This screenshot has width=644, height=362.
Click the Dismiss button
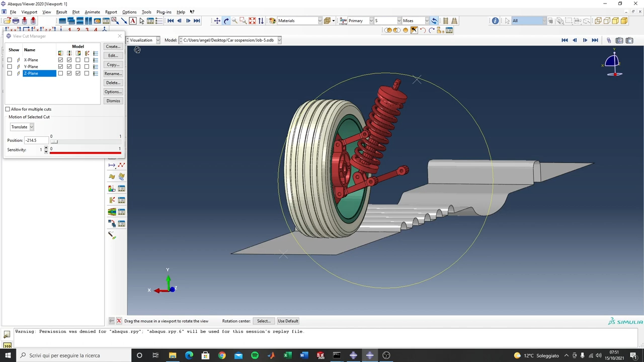coord(113,101)
